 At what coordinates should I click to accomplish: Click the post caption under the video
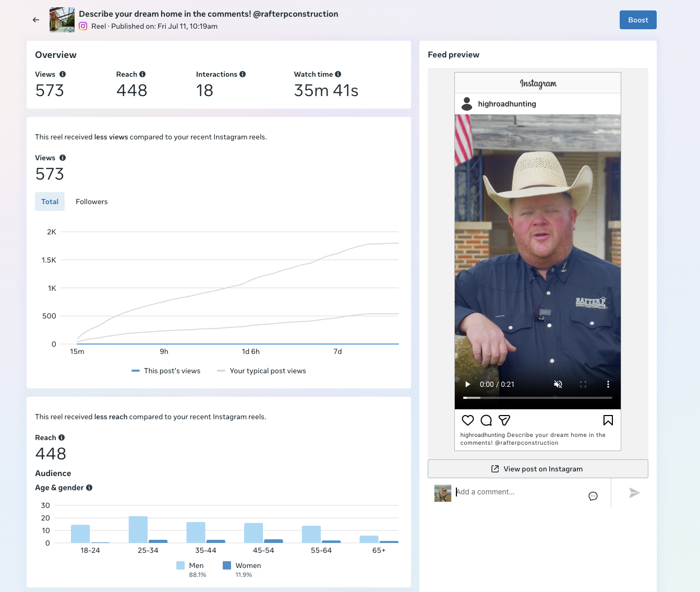(x=533, y=439)
